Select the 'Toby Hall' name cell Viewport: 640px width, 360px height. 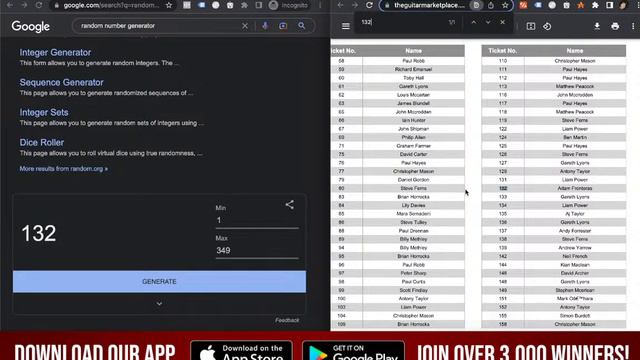(413, 78)
